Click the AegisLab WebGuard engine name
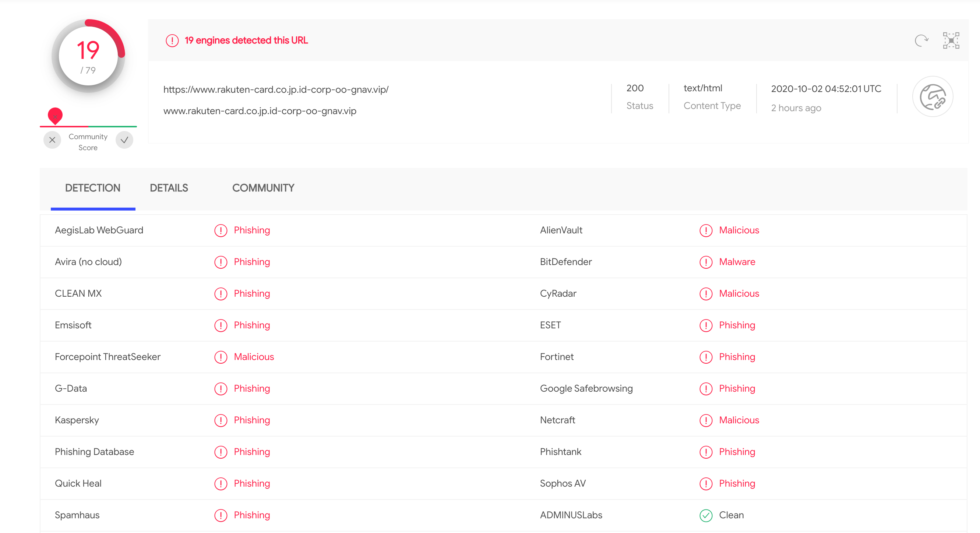The height and width of the screenshot is (533, 980). tap(99, 230)
